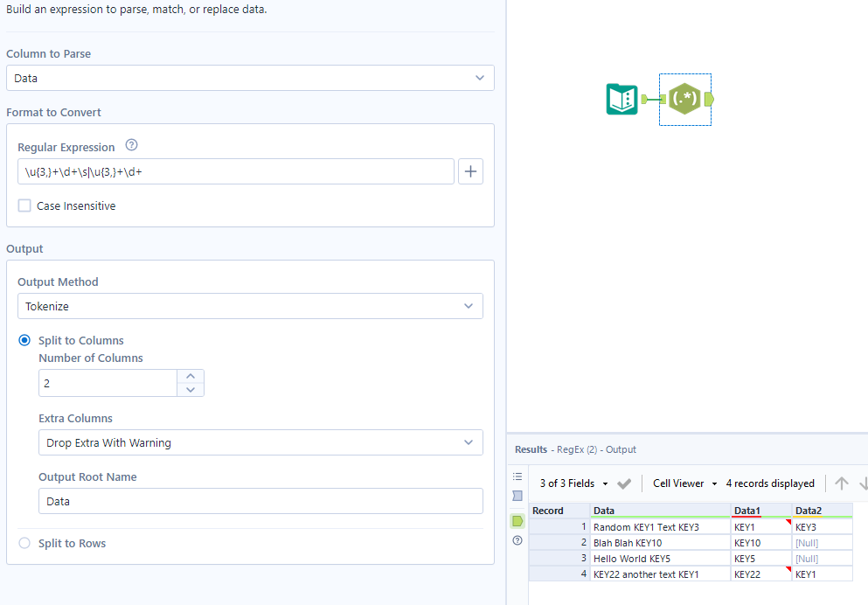Decrease Number of Columns with down arrow
This screenshot has height=605, width=868.
point(191,390)
